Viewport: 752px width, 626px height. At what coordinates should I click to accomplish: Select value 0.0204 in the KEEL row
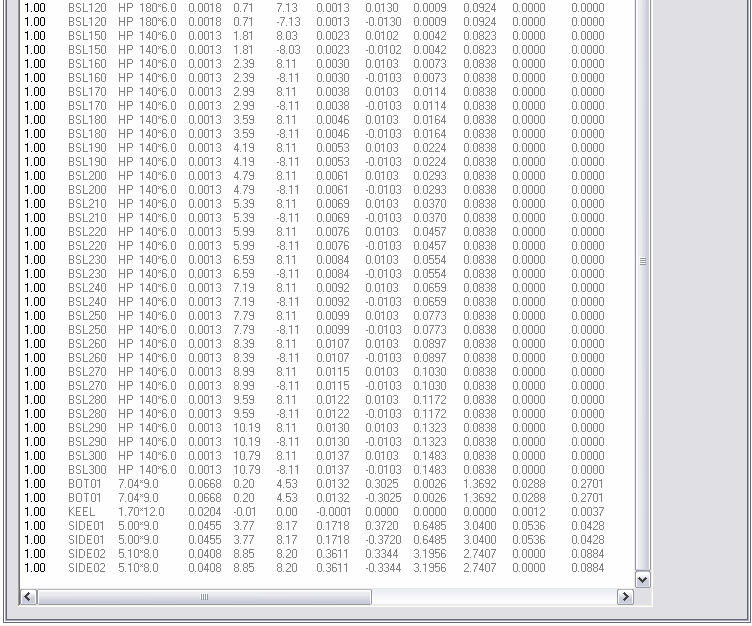[x=205, y=512]
